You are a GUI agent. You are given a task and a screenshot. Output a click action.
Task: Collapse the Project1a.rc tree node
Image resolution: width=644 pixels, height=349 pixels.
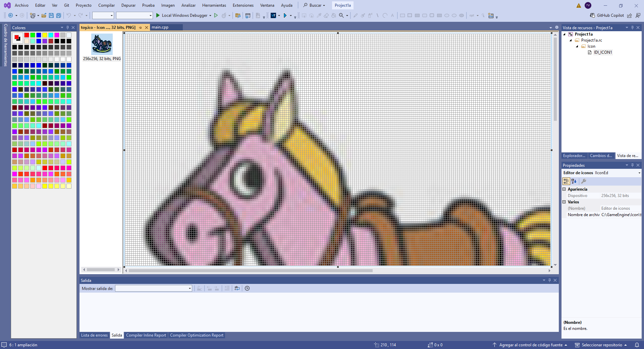coord(571,40)
